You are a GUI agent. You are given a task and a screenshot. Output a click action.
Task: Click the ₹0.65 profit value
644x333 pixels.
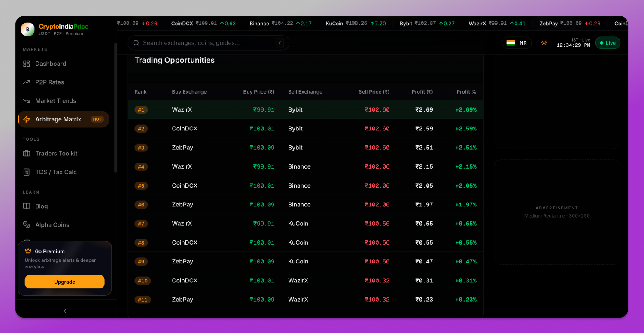click(424, 224)
